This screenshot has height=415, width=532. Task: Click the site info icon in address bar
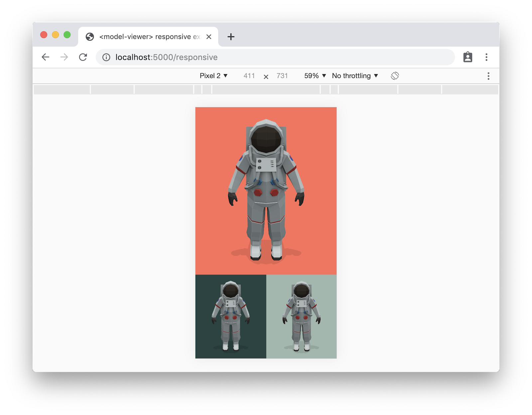pos(106,57)
